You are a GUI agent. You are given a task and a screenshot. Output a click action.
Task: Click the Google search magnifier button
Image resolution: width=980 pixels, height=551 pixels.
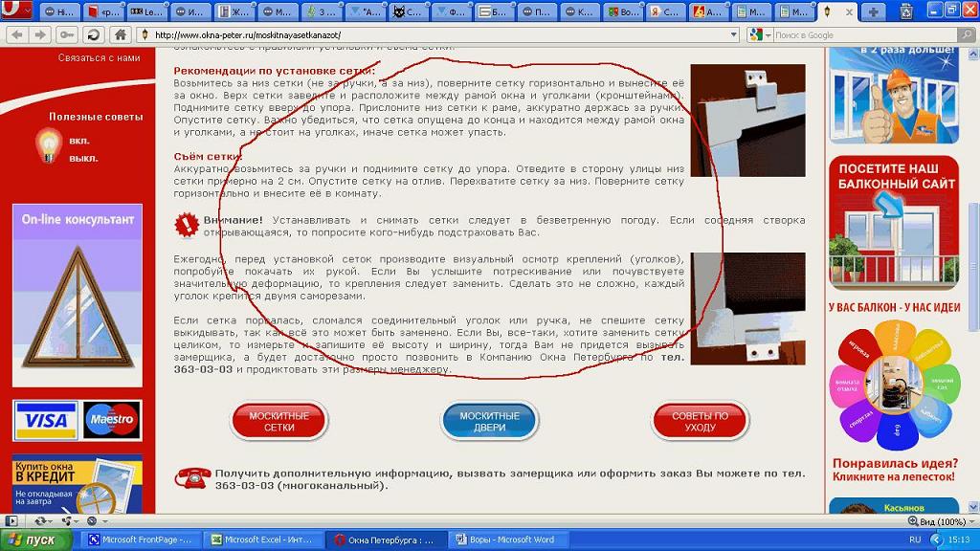pyautogui.click(x=967, y=35)
